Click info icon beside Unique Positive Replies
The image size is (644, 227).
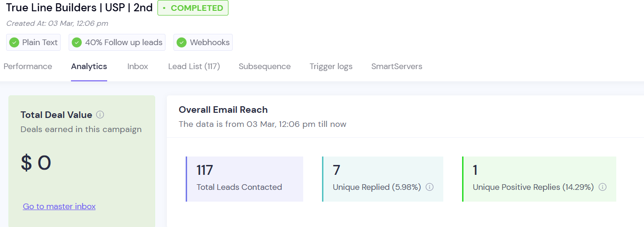point(602,187)
